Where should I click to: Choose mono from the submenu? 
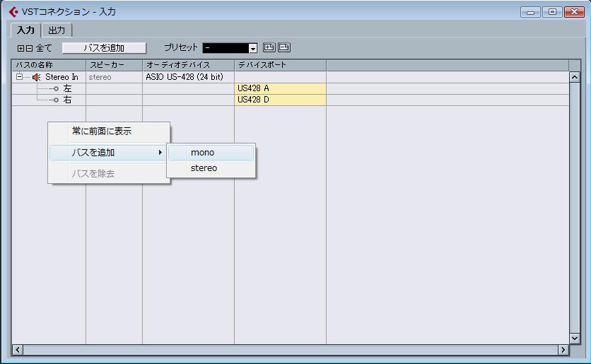tap(211, 153)
